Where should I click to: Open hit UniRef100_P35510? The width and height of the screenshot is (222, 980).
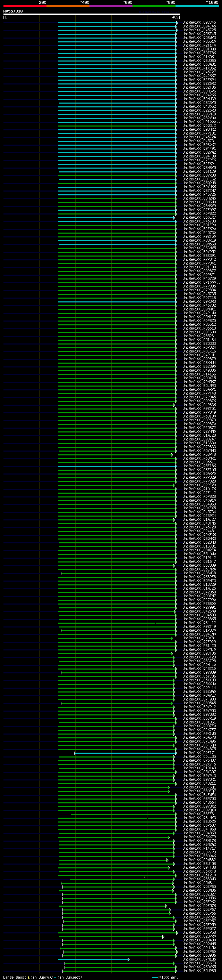[x=199, y=41]
